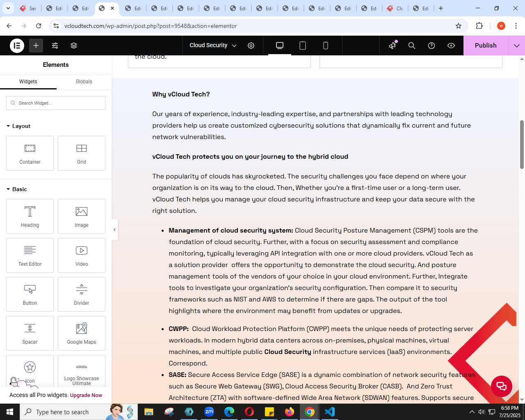Open the Chrome profile avatar

501,26
